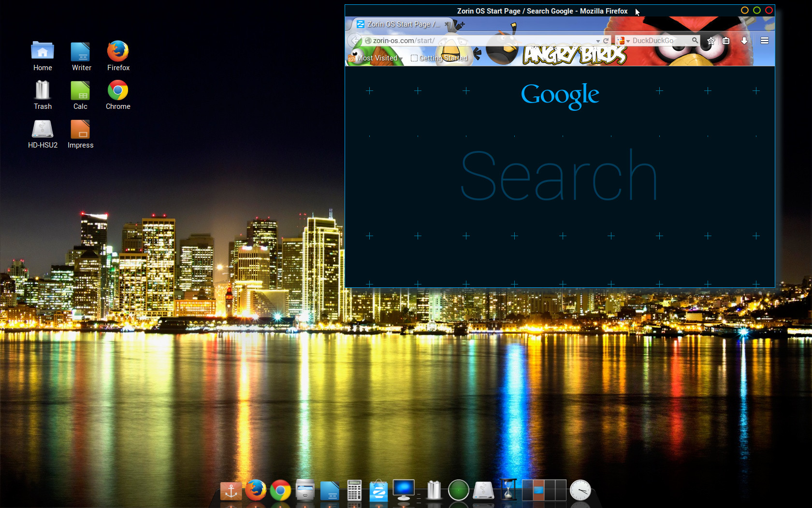Open the calculator from the dock
812x508 pixels.
(x=354, y=490)
